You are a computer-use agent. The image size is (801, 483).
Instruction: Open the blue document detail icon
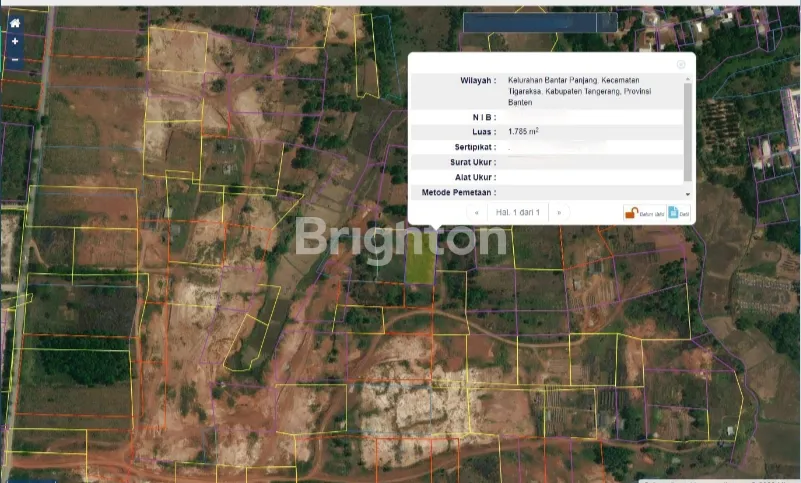tap(674, 212)
